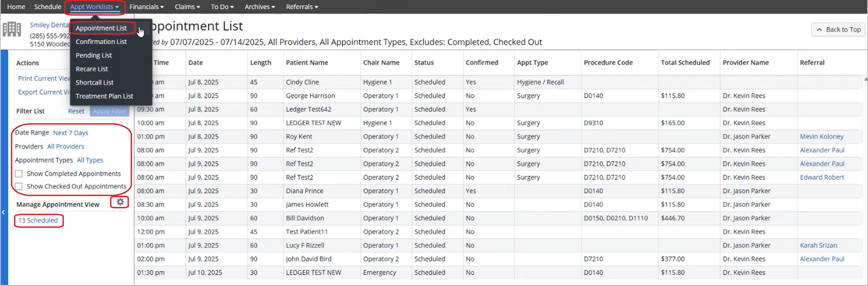Select Treatment Plan List menu entry
This screenshot has width=868, height=286.
(x=104, y=96)
